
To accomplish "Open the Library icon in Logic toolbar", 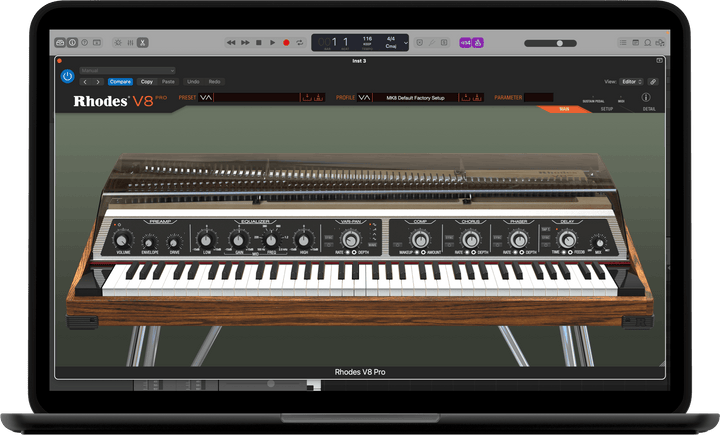I will tap(60, 43).
